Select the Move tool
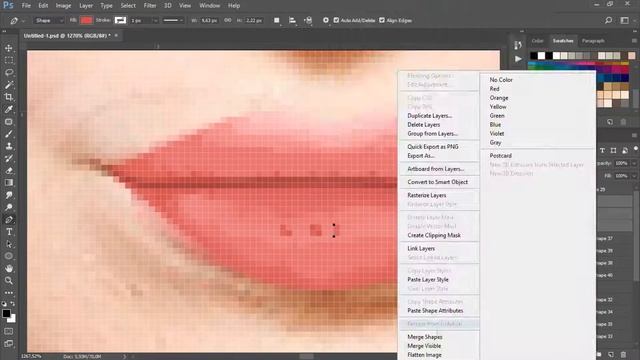Screen dimensions: 640x360 point(9,48)
